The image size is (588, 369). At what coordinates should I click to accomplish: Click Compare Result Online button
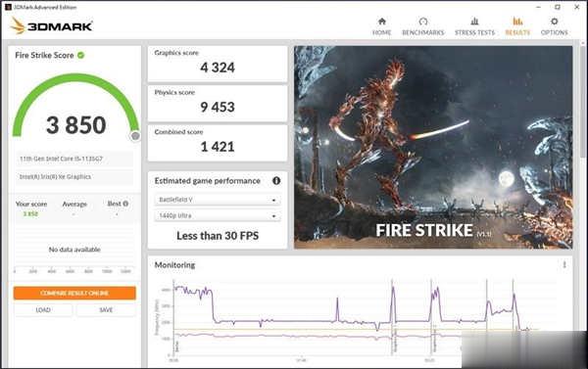74,293
